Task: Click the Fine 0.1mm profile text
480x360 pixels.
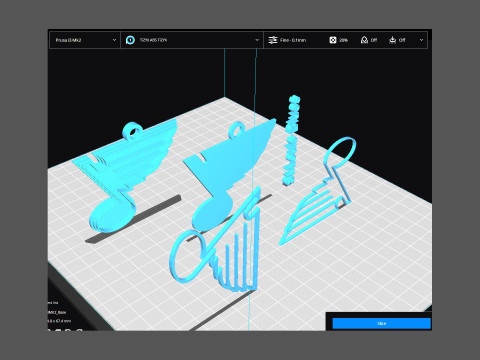Action: (x=293, y=40)
